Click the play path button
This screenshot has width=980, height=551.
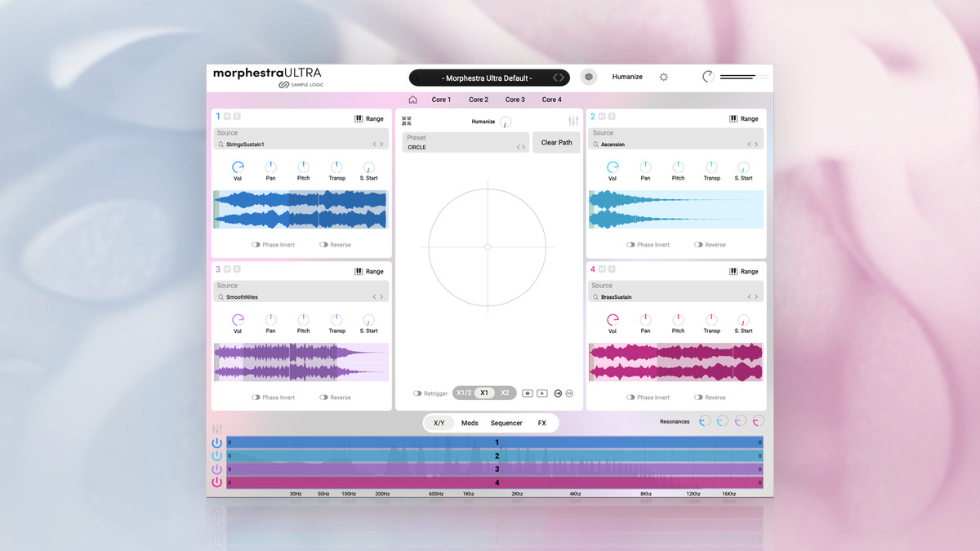pyautogui.click(x=542, y=393)
